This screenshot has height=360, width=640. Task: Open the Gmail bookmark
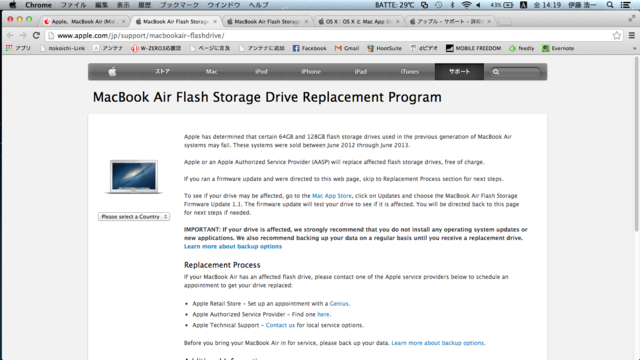click(x=347, y=48)
